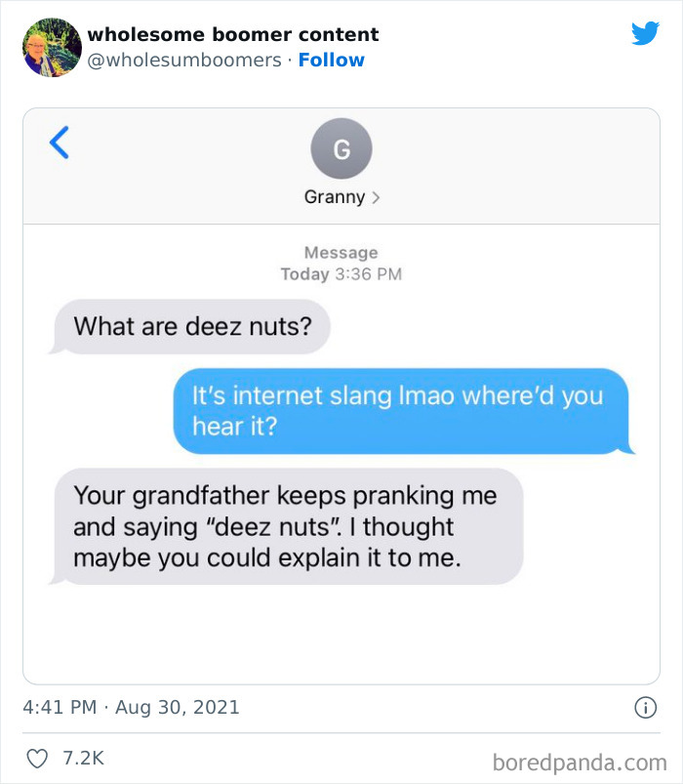683x784 pixels.
Task: Expand Granny contact info with the chevron
Action: tap(375, 196)
